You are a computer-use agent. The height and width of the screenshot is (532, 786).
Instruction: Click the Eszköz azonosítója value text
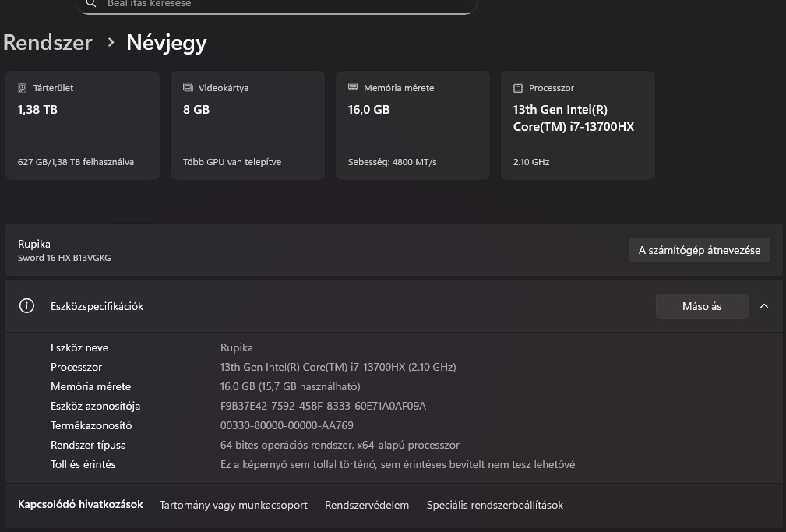click(323, 406)
